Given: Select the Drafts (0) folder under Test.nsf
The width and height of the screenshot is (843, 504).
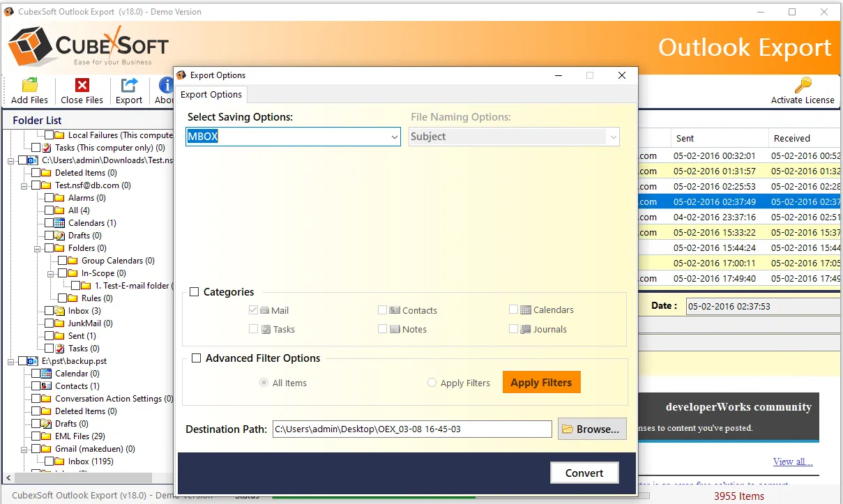Looking at the screenshot, I should click(59, 236).
